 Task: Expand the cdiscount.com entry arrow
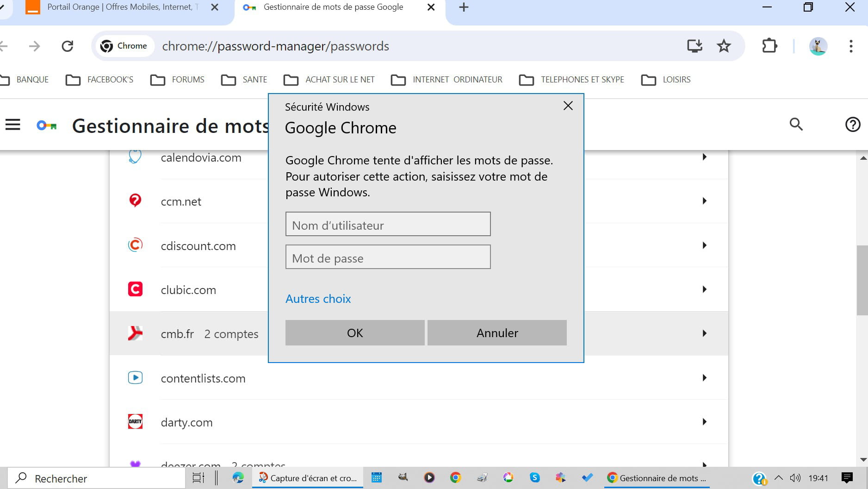(x=704, y=245)
